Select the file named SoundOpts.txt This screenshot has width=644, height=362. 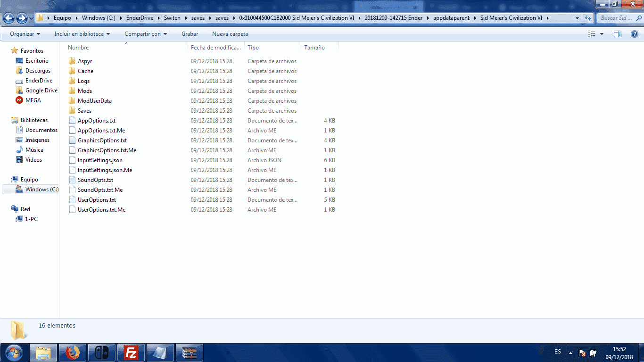click(95, 180)
